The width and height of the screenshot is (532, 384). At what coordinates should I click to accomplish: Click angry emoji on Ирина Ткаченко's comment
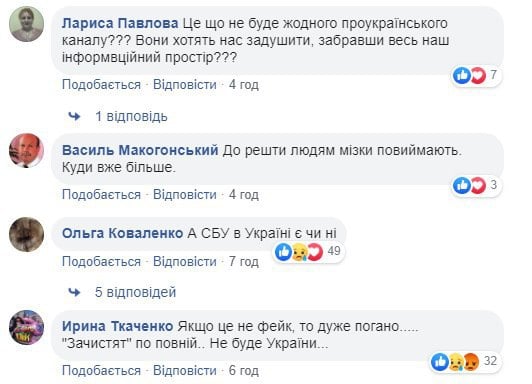click(x=471, y=362)
